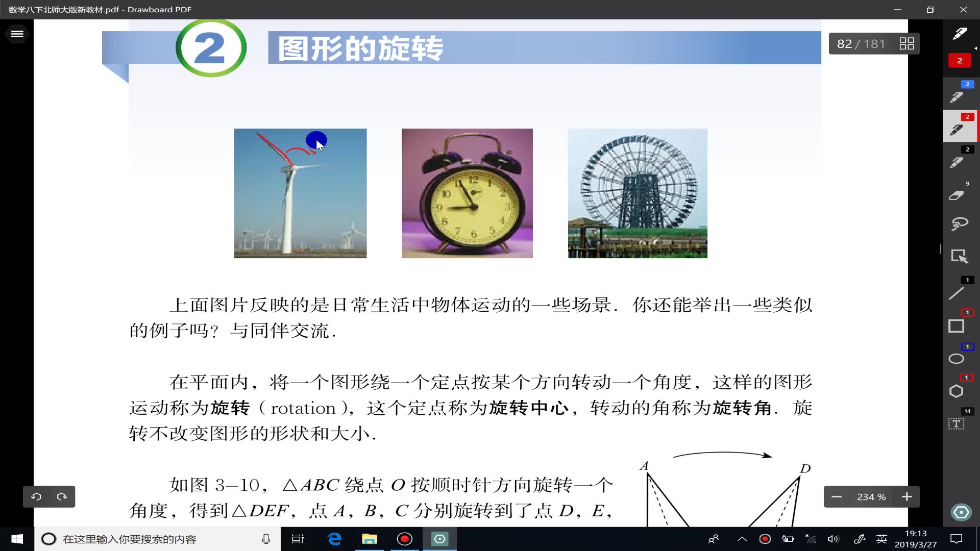The height and width of the screenshot is (551, 980).
Task: Click the red recording tray icon
Action: tap(765, 539)
